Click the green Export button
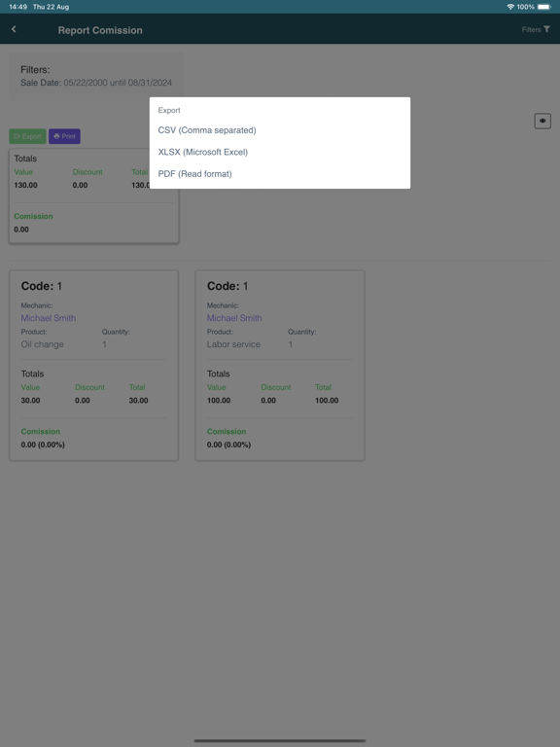The height and width of the screenshot is (747, 560). [27, 136]
